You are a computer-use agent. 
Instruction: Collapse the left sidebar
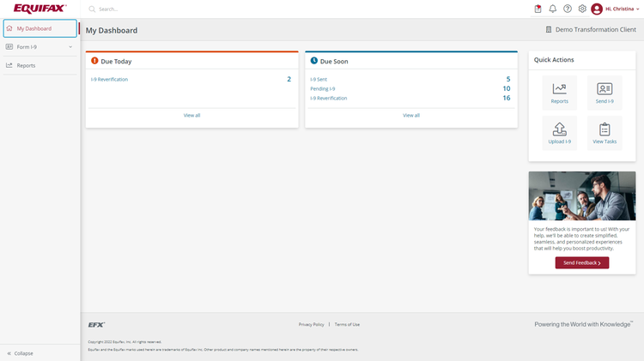tap(21, 353)
